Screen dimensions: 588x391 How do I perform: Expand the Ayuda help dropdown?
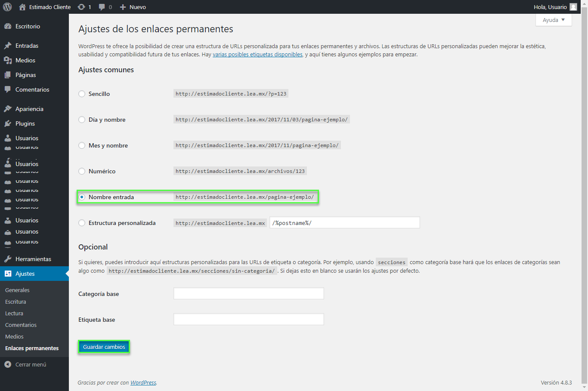[554, 20]
